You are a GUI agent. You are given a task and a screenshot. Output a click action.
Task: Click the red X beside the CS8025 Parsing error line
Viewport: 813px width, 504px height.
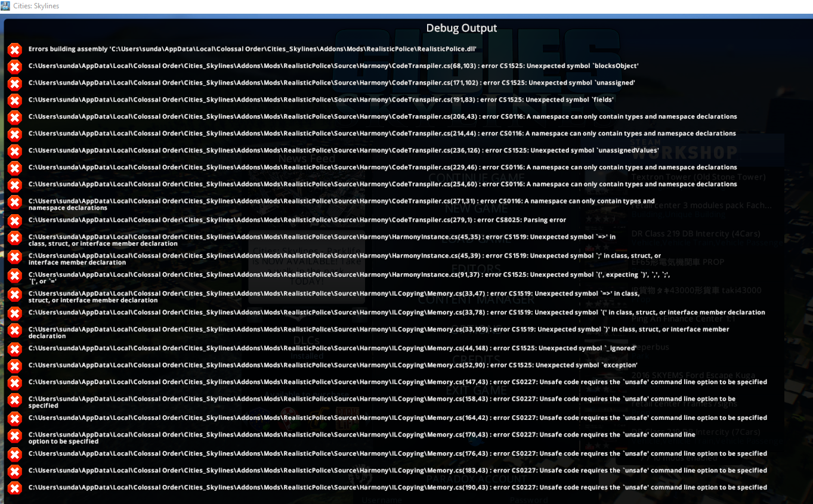[15, 220]
